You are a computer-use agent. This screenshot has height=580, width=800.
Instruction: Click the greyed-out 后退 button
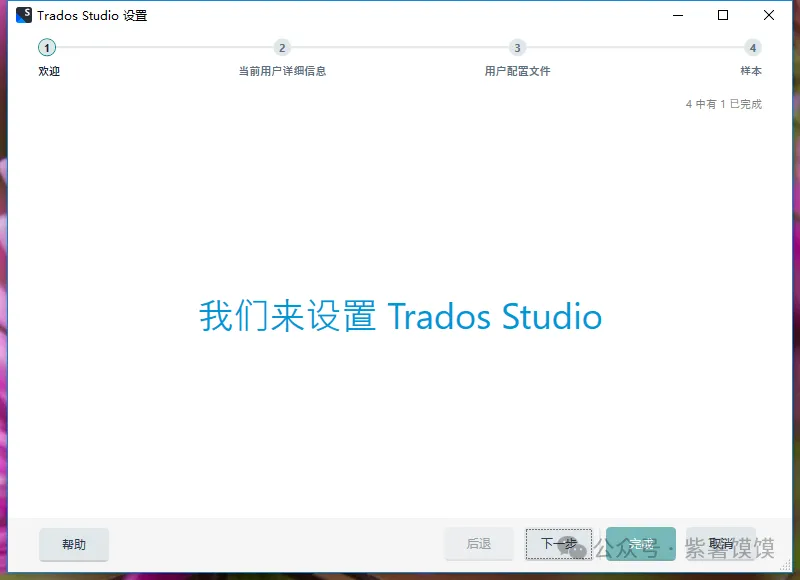[x=479, y=544]
